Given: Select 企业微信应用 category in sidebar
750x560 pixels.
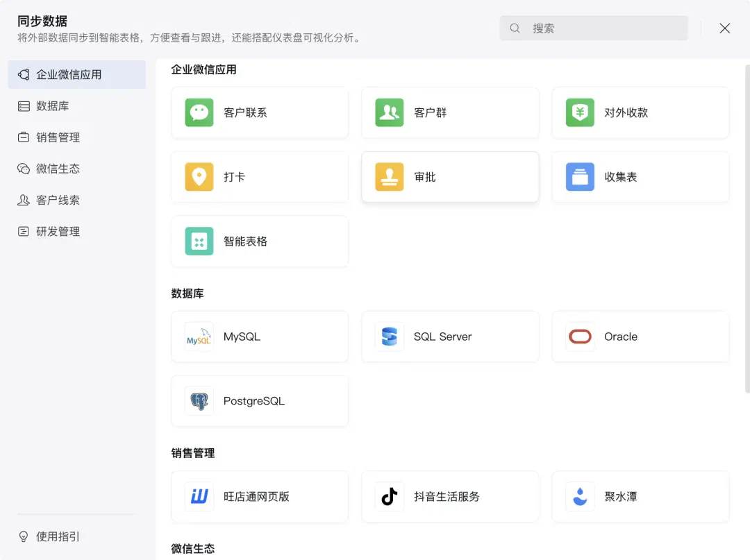Looking at the screenshot, I should pyautogui.click(x=77, y=74).
